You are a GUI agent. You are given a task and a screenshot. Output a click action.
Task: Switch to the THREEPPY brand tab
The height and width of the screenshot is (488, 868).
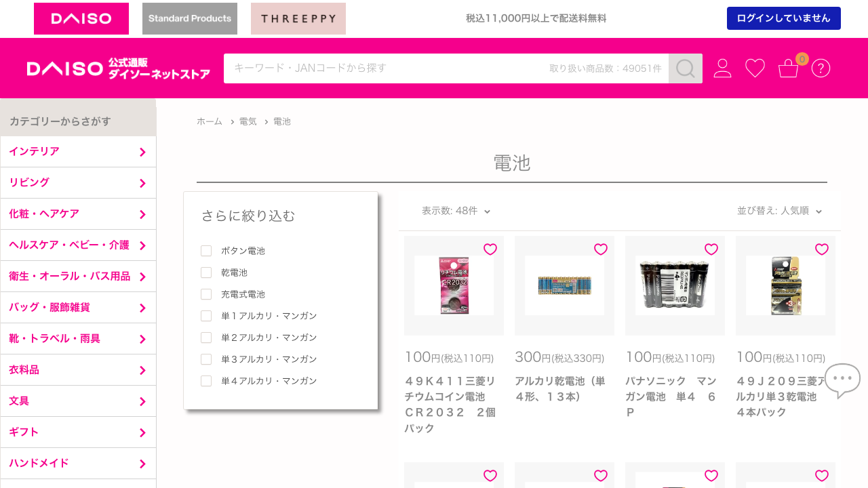[x=298, y=18]
